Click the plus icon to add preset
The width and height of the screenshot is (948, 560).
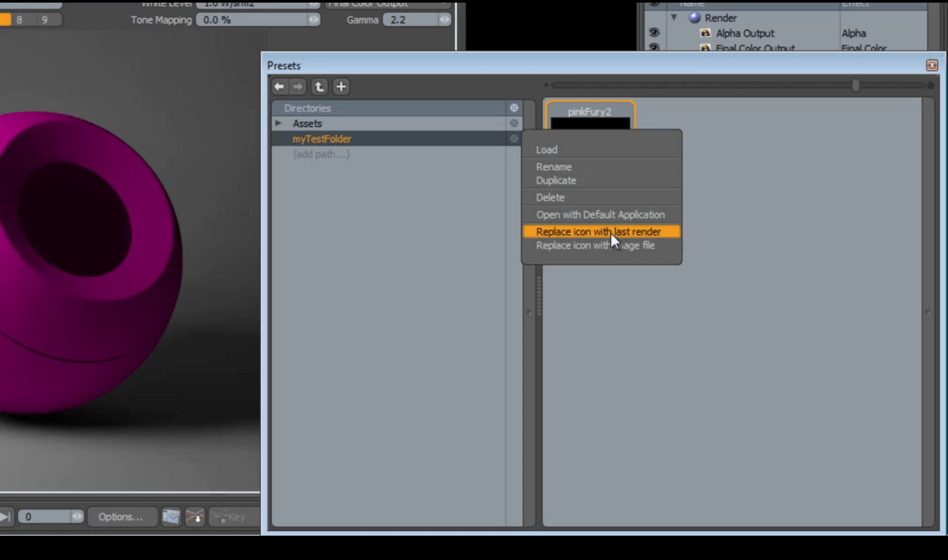[341, 86]
